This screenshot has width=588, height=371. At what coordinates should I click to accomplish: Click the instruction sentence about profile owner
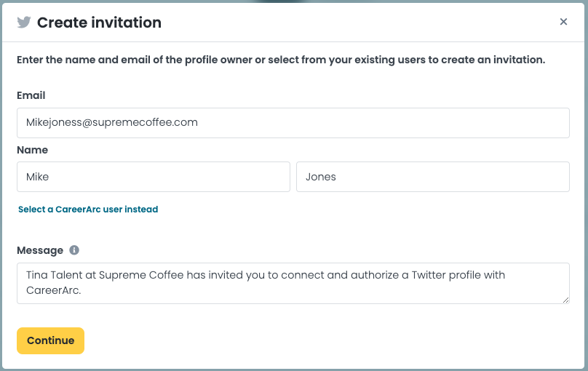(x=281, y=60)
